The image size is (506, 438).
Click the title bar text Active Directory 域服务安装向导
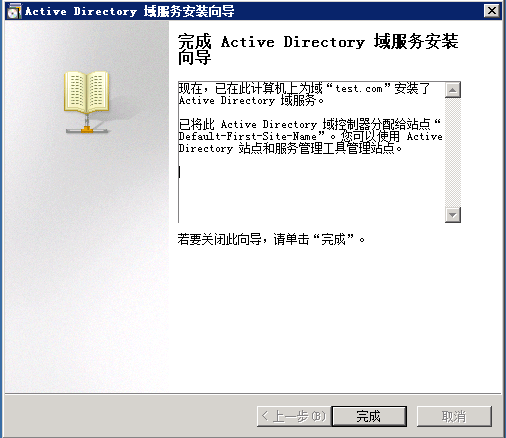(130, 11)
